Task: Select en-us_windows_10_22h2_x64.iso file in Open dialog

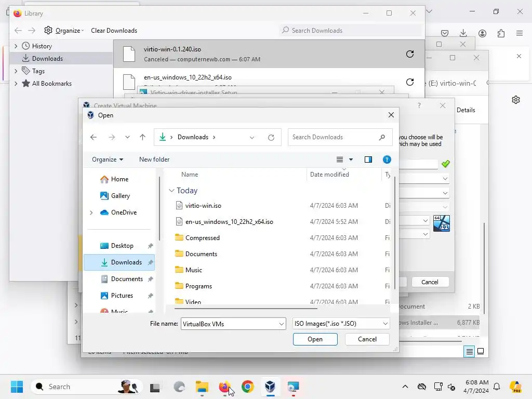Action: coord(229,222)
